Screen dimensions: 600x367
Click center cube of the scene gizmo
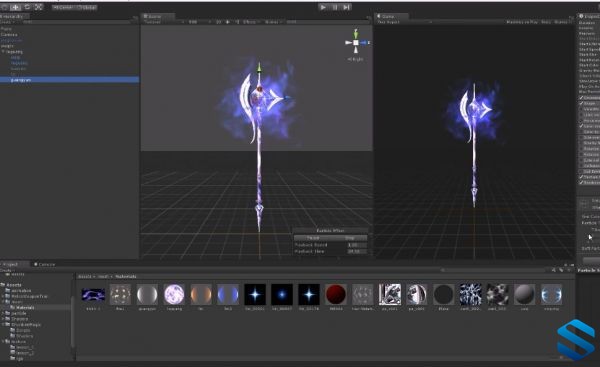[x=356, y=42]
